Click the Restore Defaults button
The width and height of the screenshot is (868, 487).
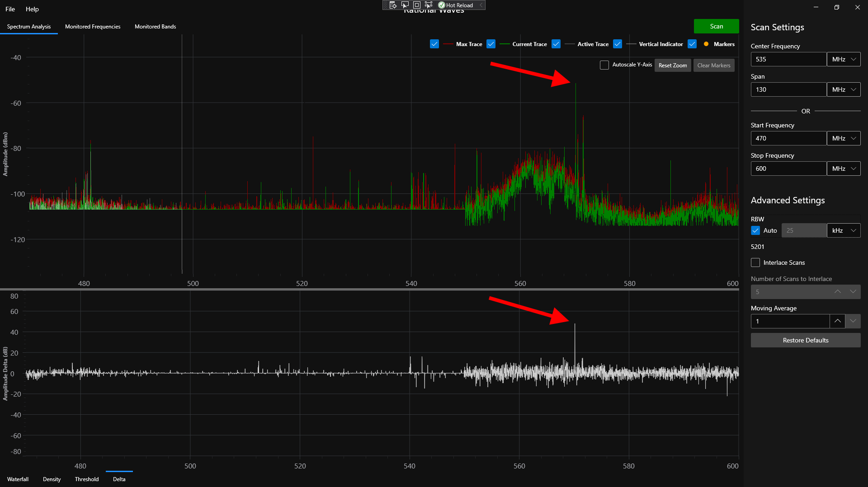806,340
